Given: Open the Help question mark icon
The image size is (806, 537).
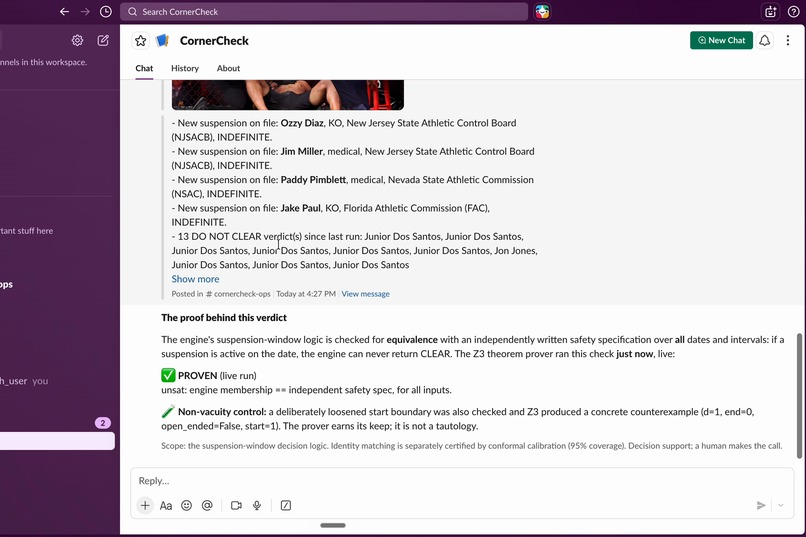Looking at the screenshot, I should (793, 12).
